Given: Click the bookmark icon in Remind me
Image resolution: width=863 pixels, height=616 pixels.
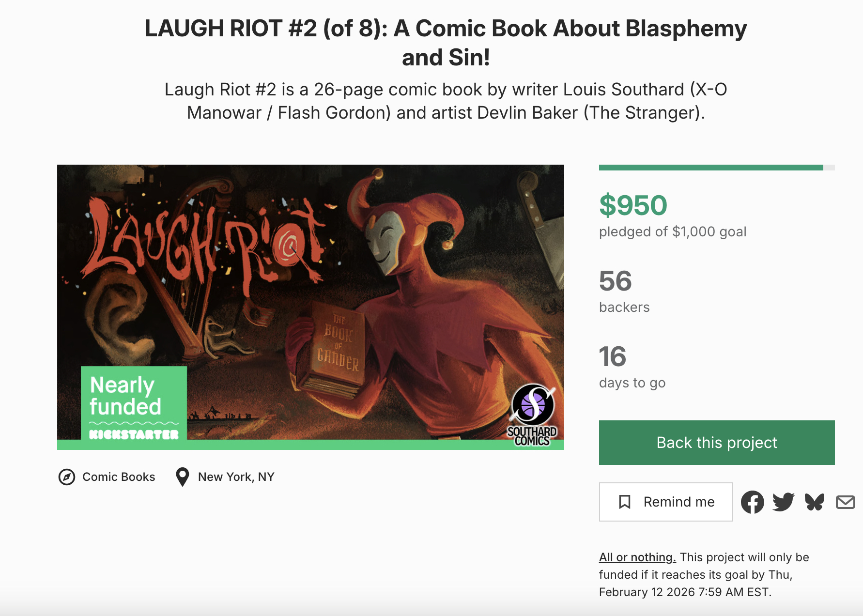Looking at the screenshot, I should pyautogui.click(x=625, y=502).
